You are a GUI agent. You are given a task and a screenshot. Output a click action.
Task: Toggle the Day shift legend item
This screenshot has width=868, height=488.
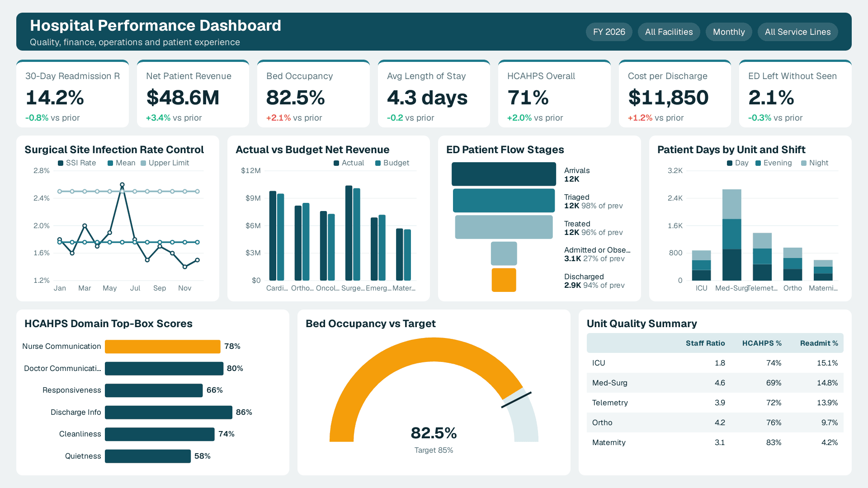[x=737, y=163]
